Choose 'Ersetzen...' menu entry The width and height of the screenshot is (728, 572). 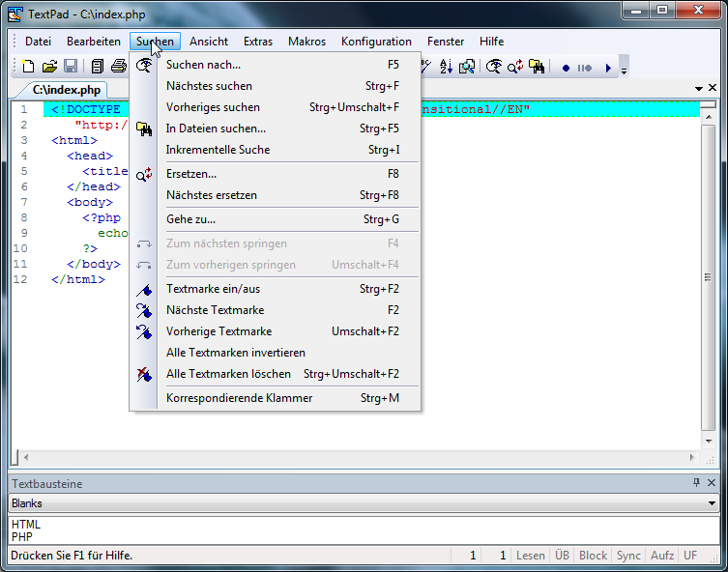275,174
